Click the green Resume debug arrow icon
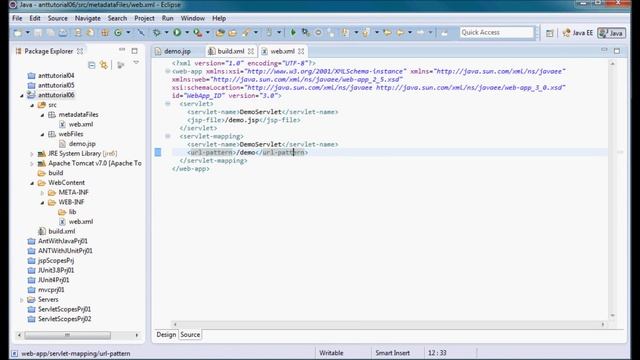This screenshot has height=360, width=640. click(x=293, y=33)
